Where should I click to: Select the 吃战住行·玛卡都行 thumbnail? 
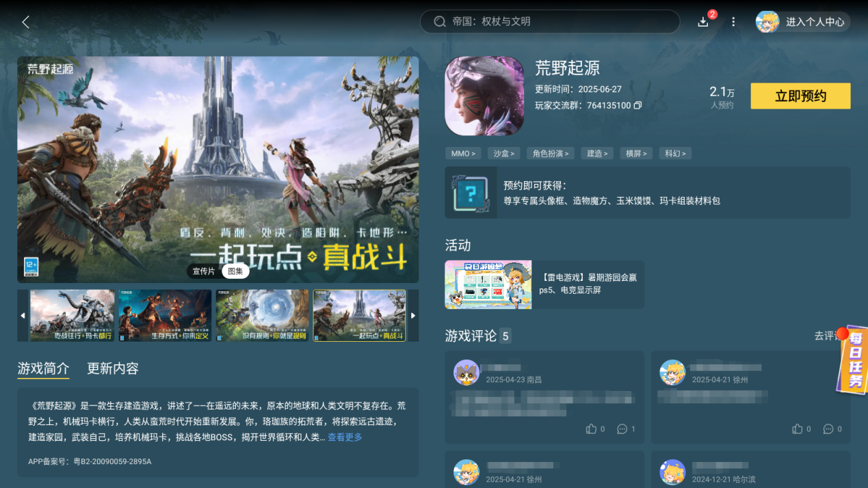(73, 316)
